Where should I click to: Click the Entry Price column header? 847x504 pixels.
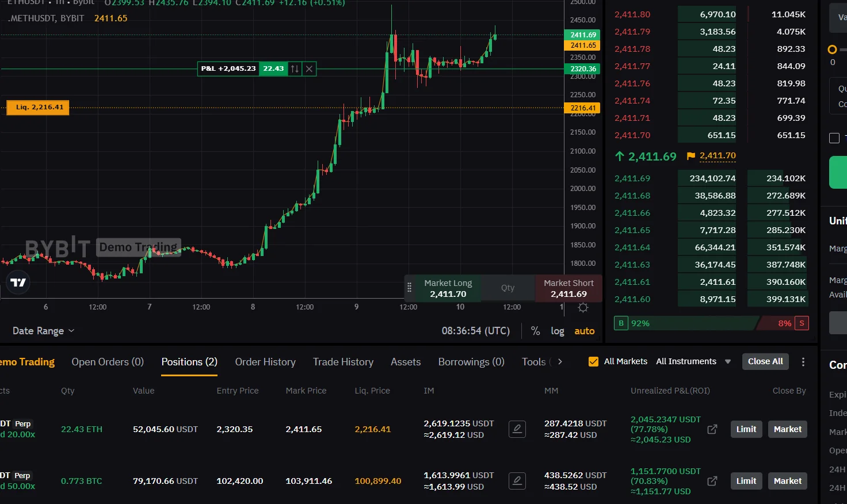click(238, 391)
